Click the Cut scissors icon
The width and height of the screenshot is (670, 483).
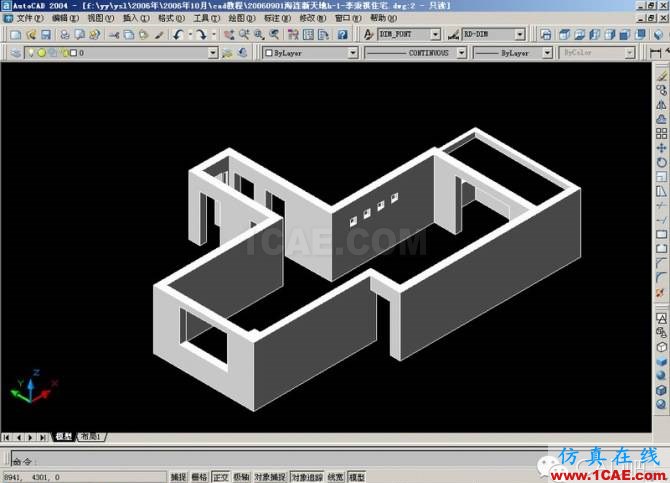coord(114,35)
